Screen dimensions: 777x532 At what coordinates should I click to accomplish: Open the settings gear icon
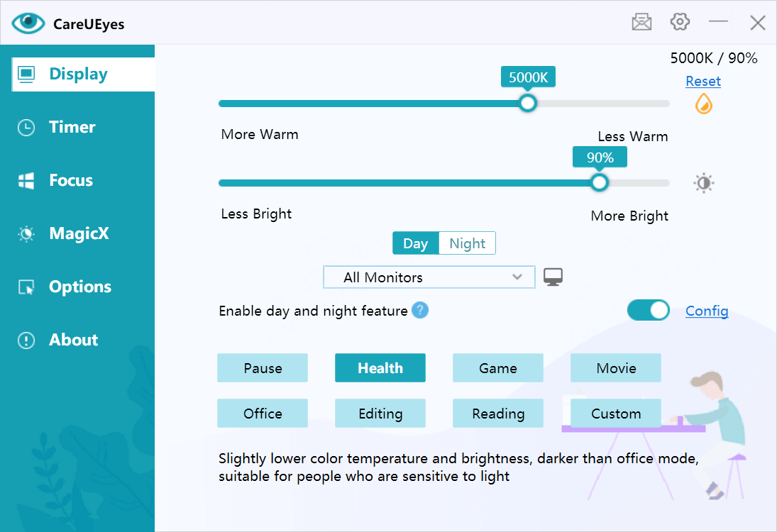click(x=680, y=22)
